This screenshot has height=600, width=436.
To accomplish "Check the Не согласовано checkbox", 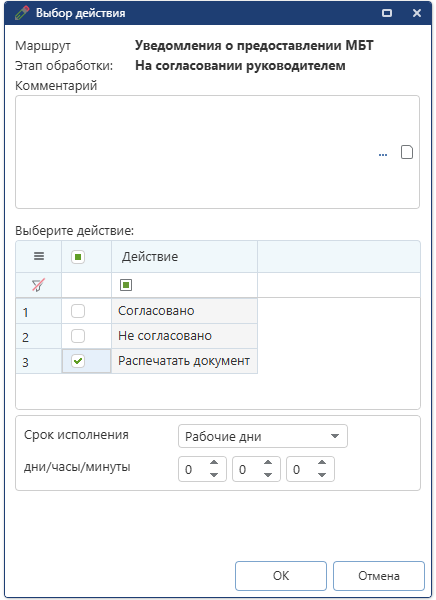I will pos(78,336).
